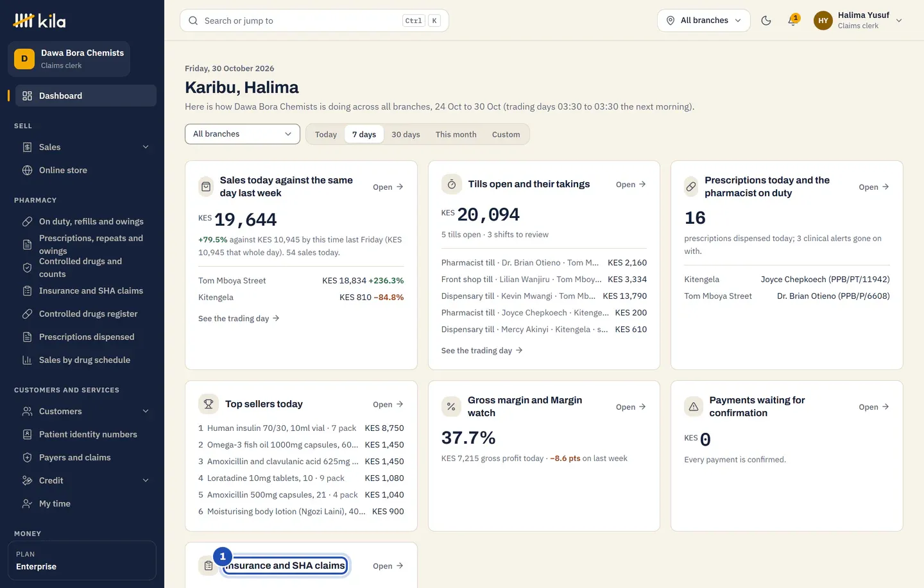
Task: Open Halima Yusuf account menu
Action: pos(859,21)
